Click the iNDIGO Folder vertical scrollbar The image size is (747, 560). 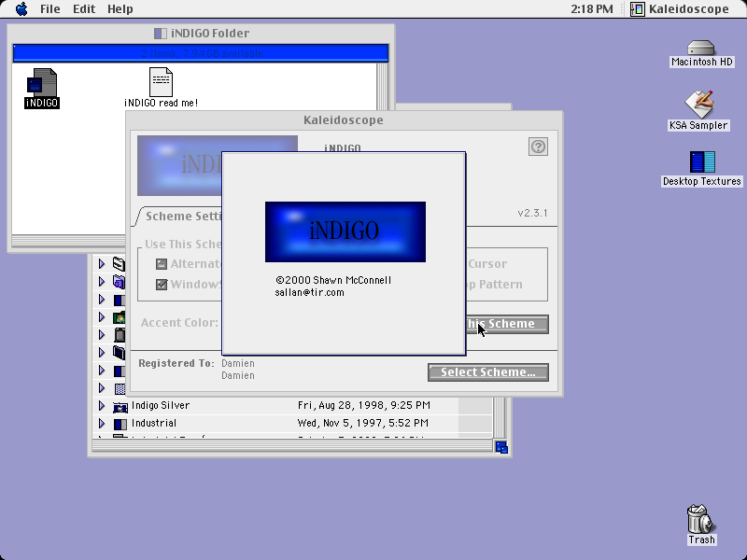[383, 86]
